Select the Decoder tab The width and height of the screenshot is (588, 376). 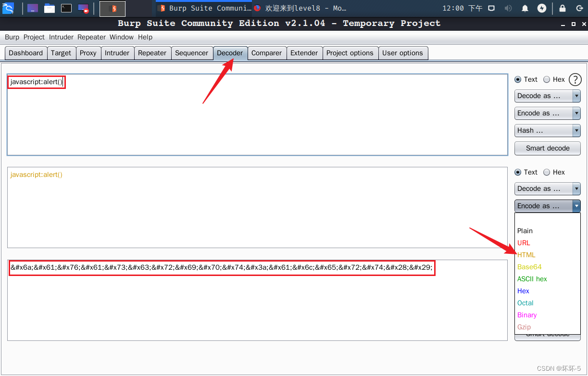[230, 53]
